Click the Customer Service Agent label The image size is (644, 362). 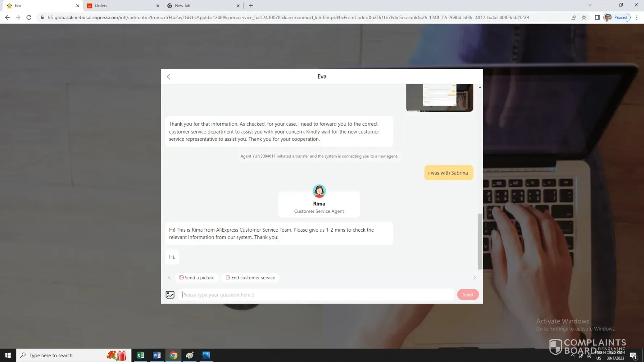319,211
